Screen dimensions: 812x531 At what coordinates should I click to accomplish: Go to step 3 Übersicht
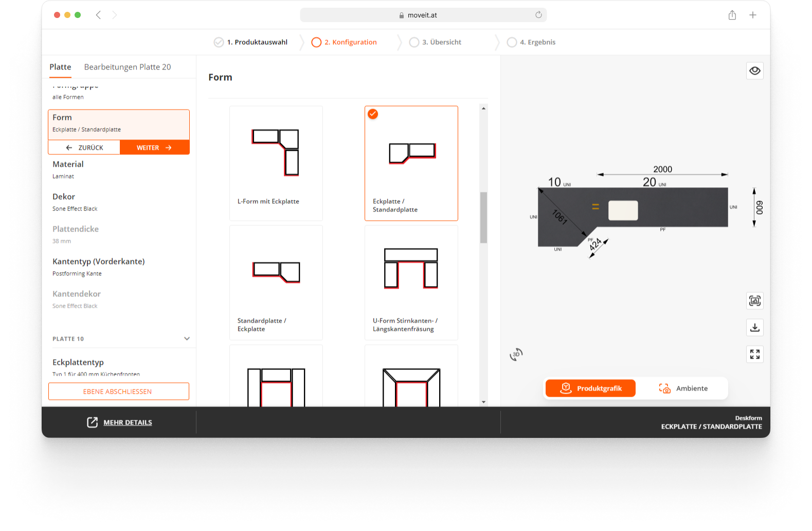[435, 42]
